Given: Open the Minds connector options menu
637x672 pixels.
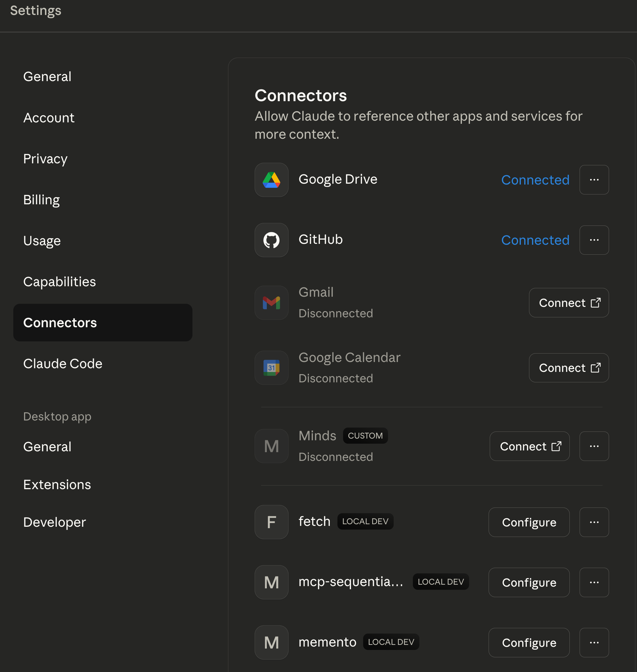Looking at the screenshot, I should [594, 446].
